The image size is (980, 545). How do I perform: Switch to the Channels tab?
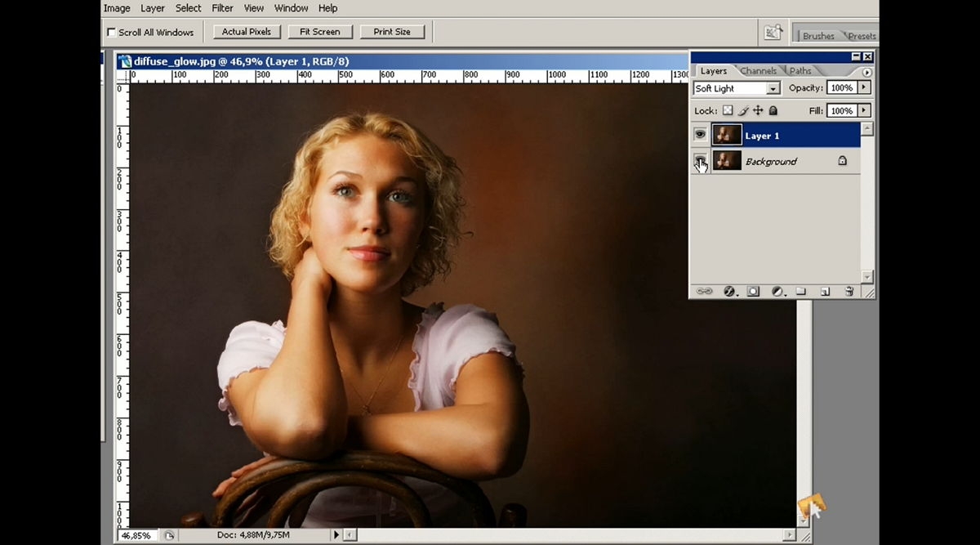pyautogui.click(x=759, y=71)
